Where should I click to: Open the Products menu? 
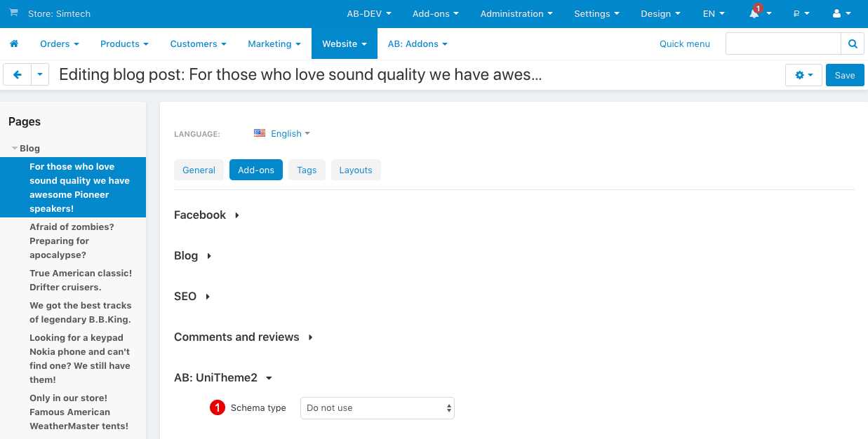point(125,43)
